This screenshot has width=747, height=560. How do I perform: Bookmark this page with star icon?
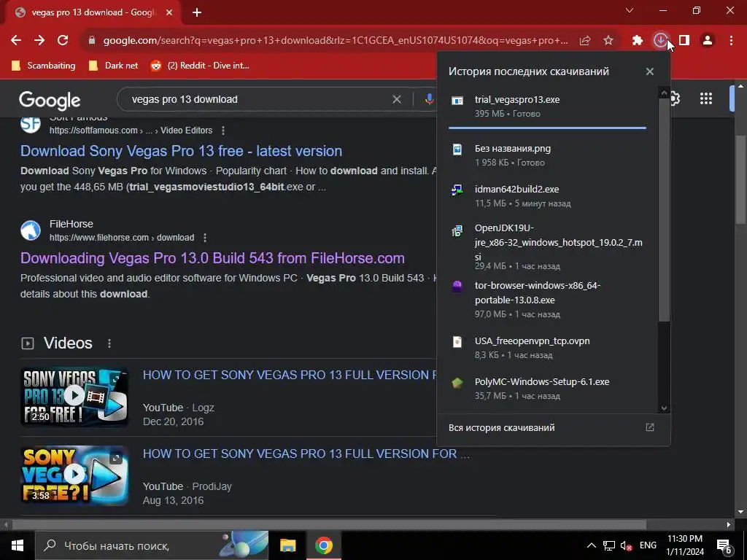pyautogui.click(x=608, y=41)
